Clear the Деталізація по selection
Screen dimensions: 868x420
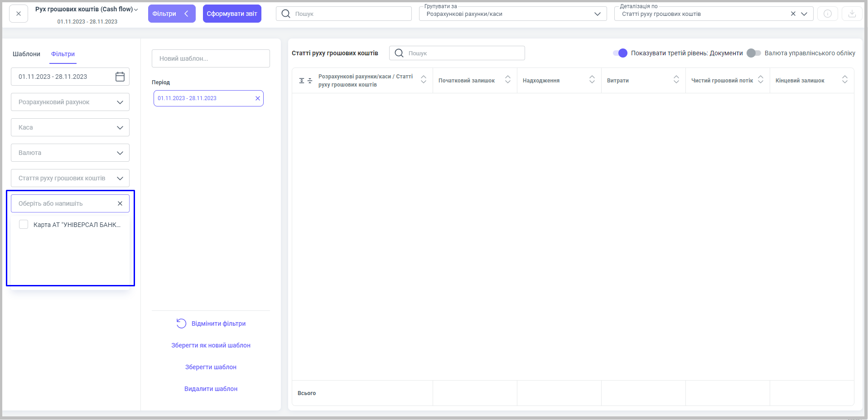click(793, 14)
